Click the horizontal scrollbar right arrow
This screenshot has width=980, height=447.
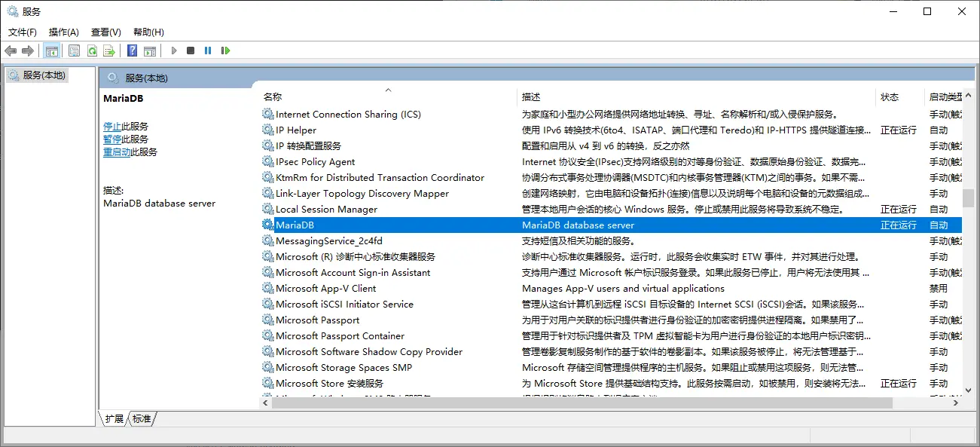pyautogui.click(x=957, y=403)
